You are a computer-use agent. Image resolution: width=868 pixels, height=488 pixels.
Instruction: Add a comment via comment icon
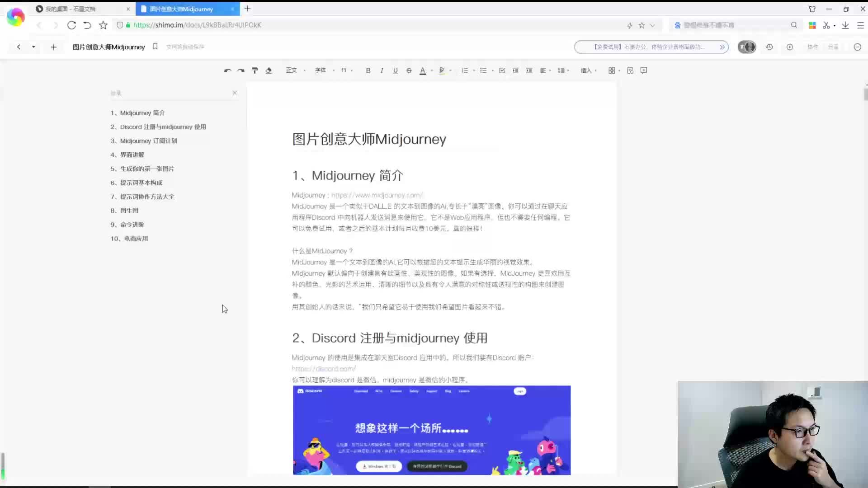[644, 70]
